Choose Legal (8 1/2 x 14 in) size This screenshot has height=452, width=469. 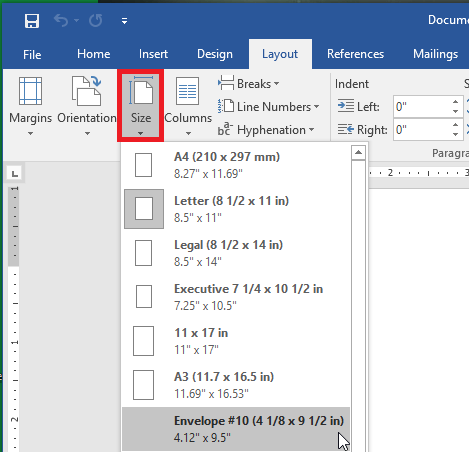(236, 253)
